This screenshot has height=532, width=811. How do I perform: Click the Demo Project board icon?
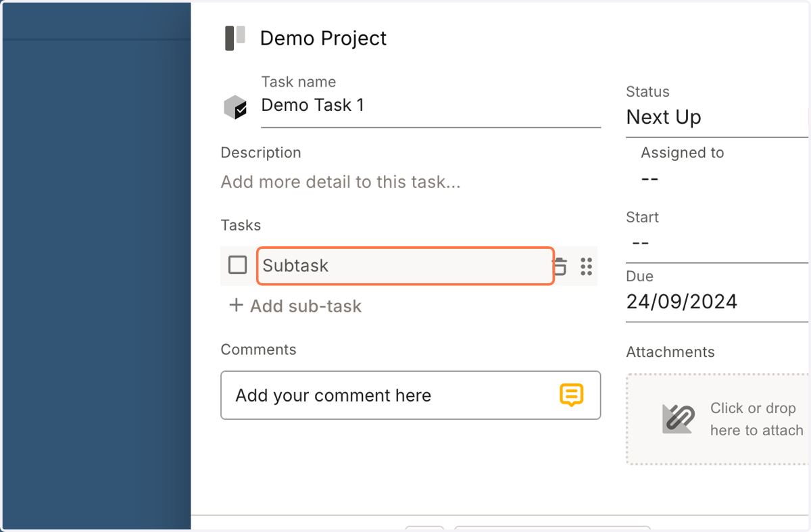click(235, 39)
